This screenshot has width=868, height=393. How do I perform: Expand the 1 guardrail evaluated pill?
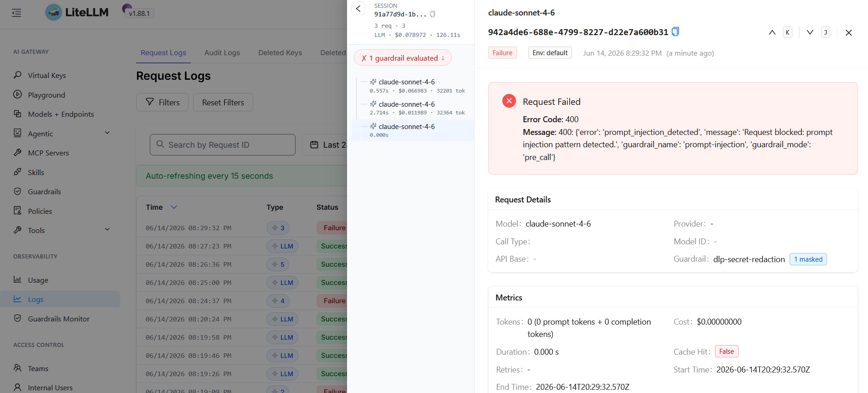[x=403, y=58]
